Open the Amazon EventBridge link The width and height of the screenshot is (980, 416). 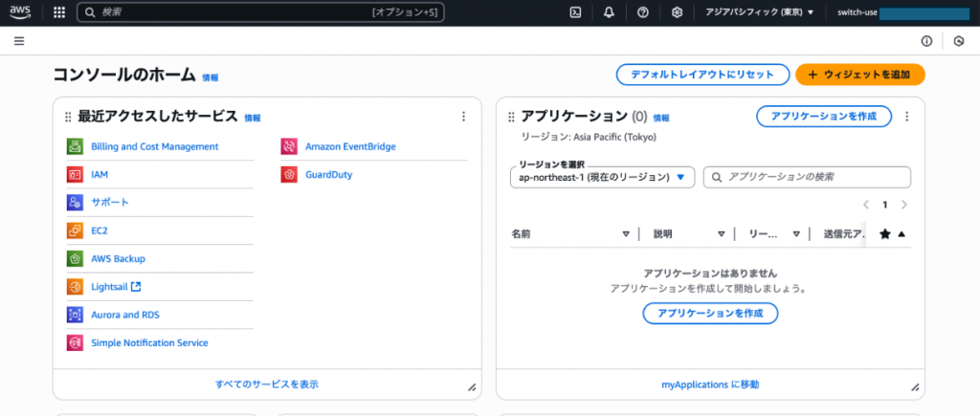pos(350,146)
